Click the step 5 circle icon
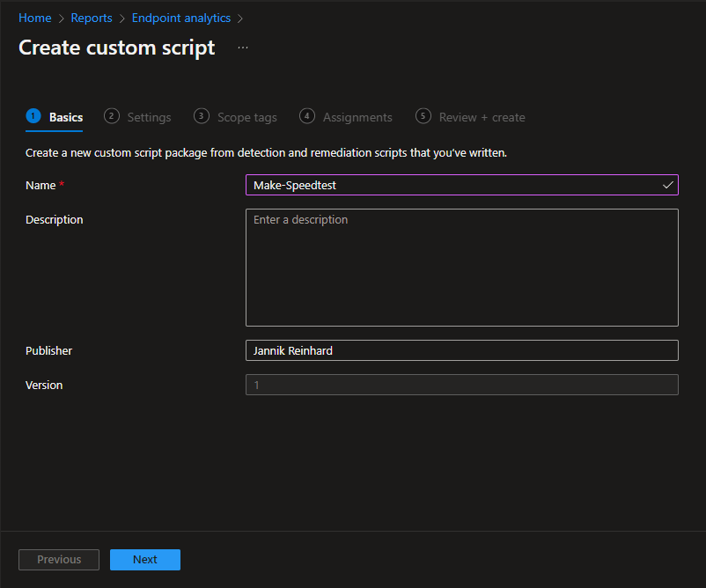Image resolution: width=706 pixels, height=588 pixels. [x=423, y=116]
